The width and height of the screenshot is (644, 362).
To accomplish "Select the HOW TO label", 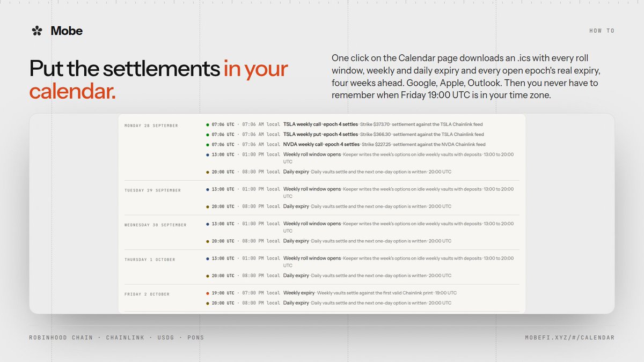I will [602, 31].
